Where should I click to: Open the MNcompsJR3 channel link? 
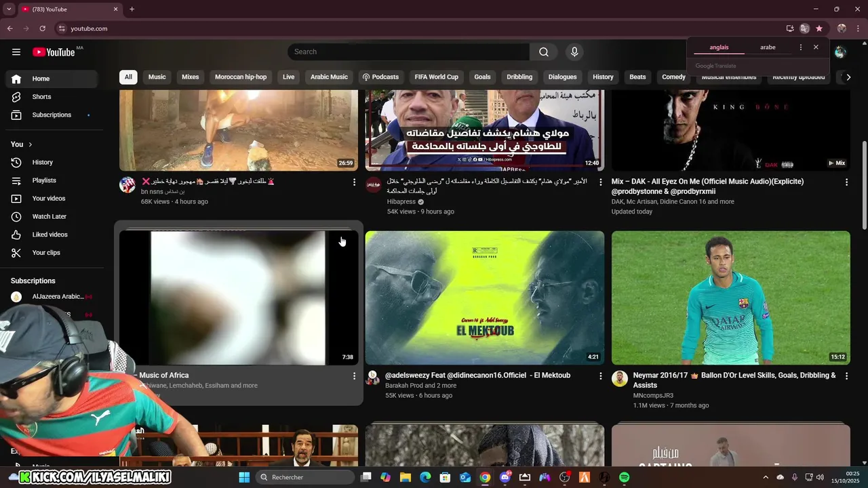(653, 396)
